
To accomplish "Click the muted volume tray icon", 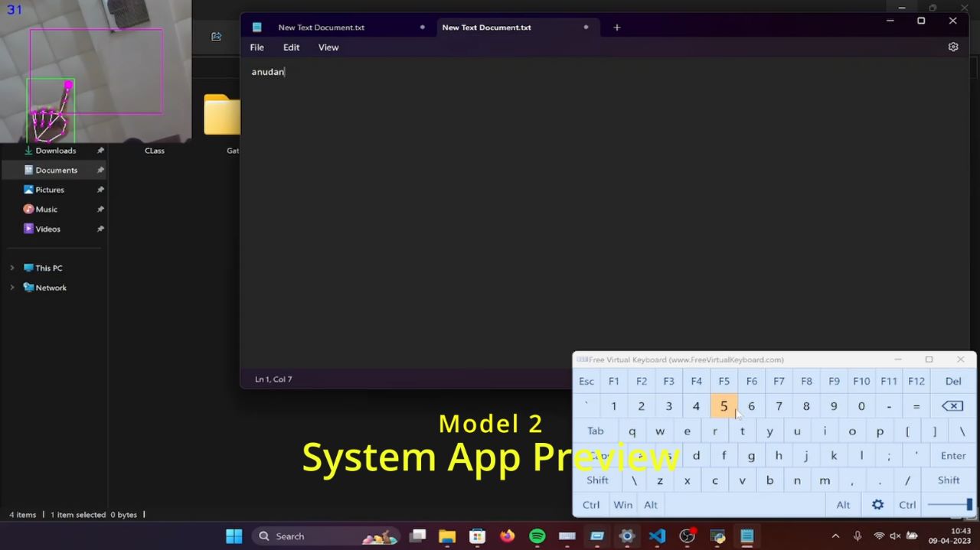I will click(x=895, y=536).
